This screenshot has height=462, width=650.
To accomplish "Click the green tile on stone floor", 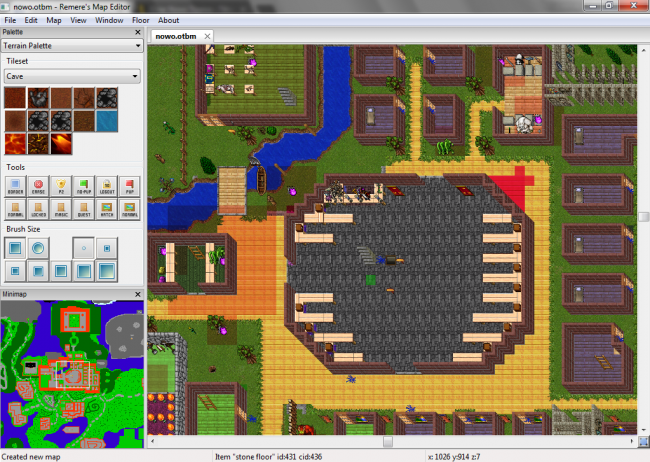I will point(371,280).
